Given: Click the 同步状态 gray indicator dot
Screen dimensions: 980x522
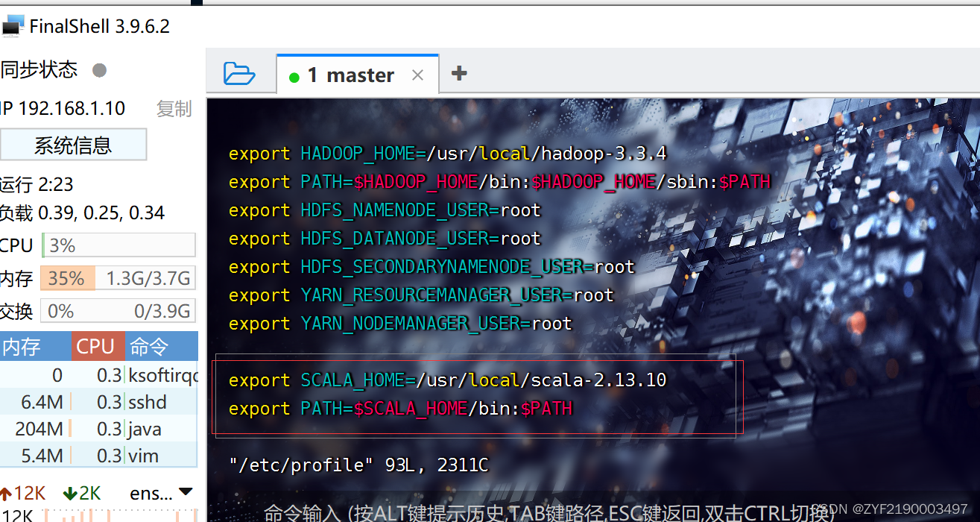Looking at the screenshot, I should (x=99, y=70).
